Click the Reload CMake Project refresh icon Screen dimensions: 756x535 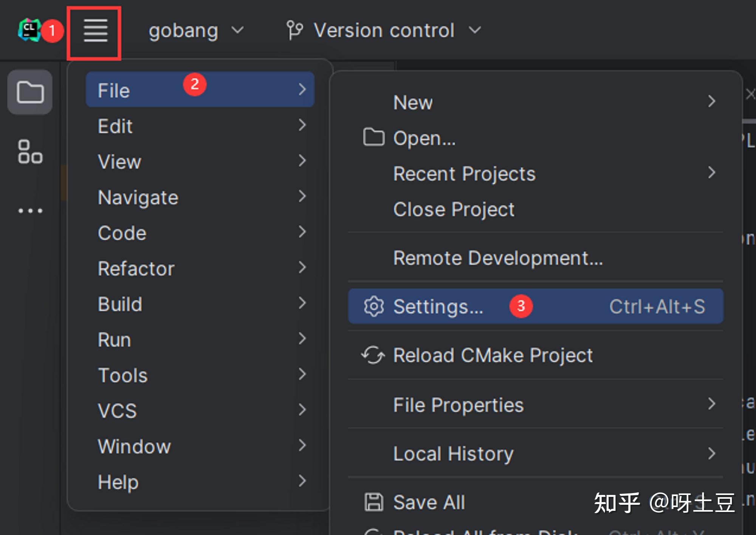click(x=373, y=355)
